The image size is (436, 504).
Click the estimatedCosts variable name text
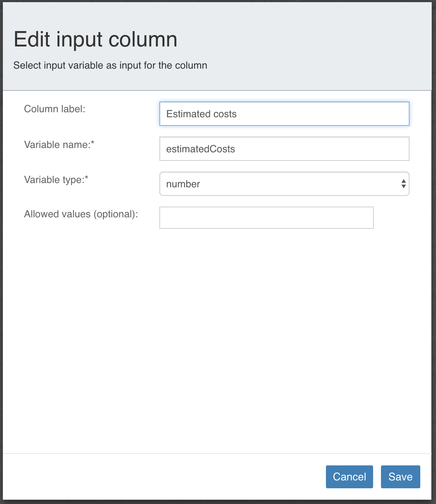click(x=201, y=149)
